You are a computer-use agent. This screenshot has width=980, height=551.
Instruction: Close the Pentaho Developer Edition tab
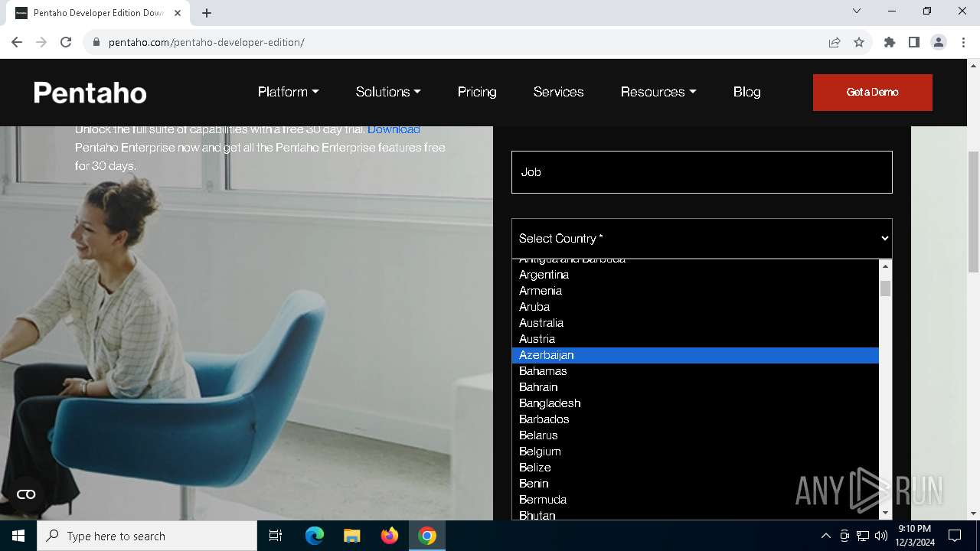point(178,13)
